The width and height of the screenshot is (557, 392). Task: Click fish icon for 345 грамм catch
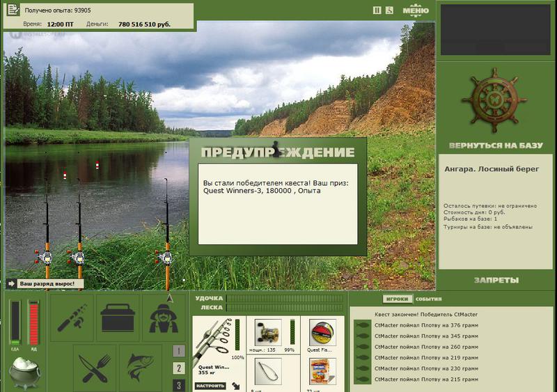(363, 336)
